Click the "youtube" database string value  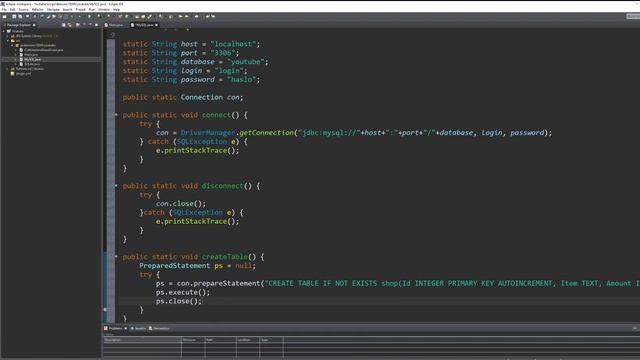click(x=246, y=62)
